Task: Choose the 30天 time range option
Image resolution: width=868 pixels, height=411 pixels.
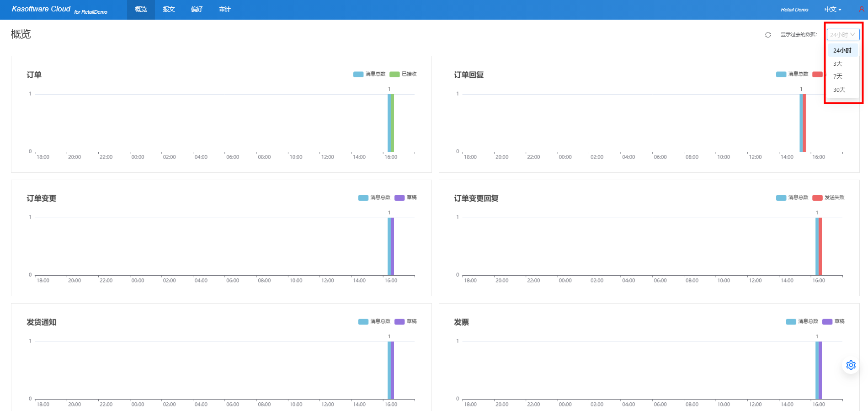Action: coord(839,90)
